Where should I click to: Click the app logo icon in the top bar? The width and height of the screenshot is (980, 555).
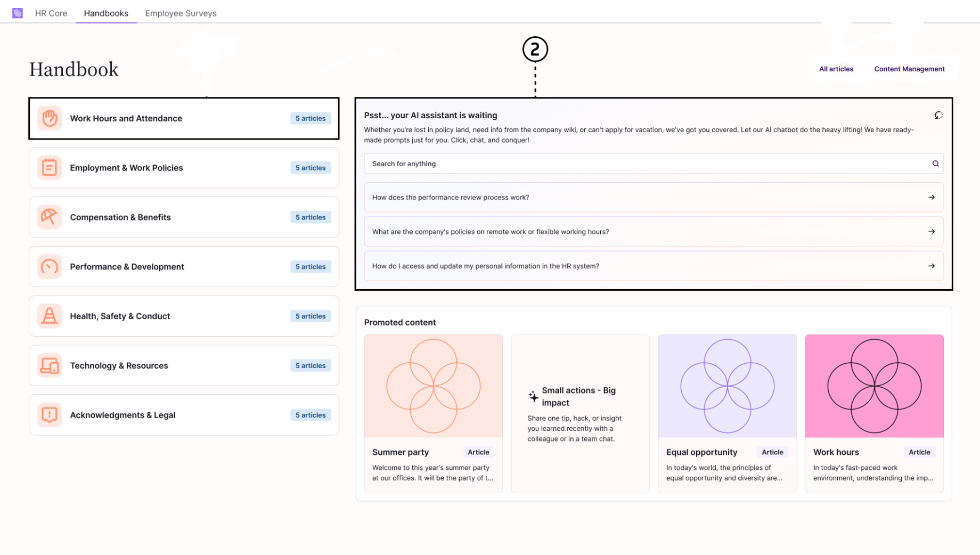[18, 13]
